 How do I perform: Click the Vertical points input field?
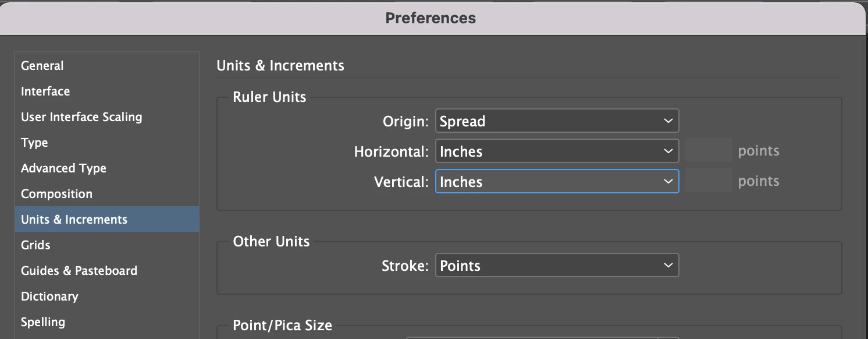click(x=708, y=182)
